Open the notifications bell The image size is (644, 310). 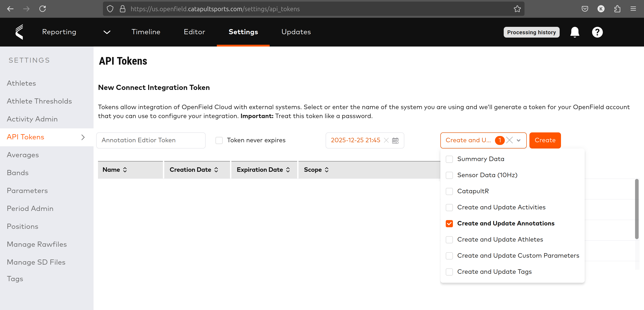574,32
